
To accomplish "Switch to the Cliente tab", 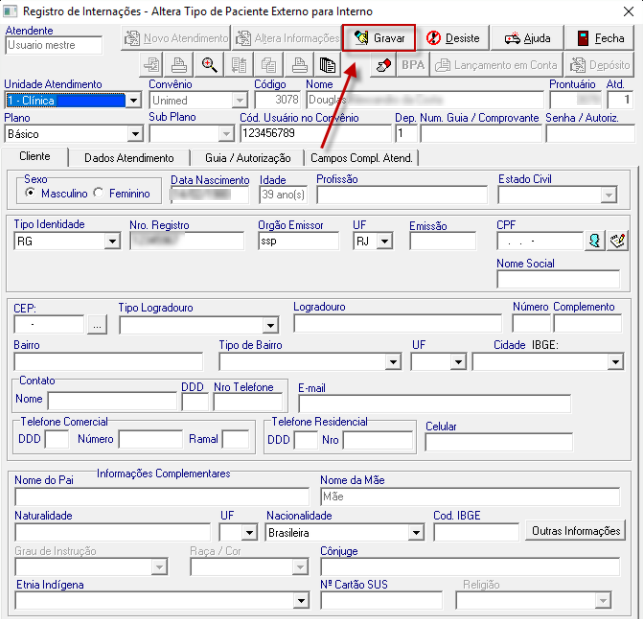I will [35, 156].
